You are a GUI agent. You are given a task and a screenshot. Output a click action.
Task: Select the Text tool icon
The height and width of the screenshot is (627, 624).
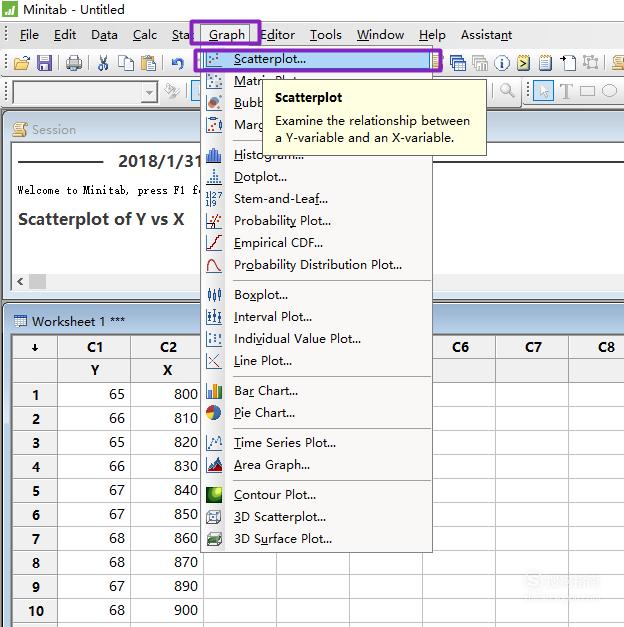pos(566,91)
